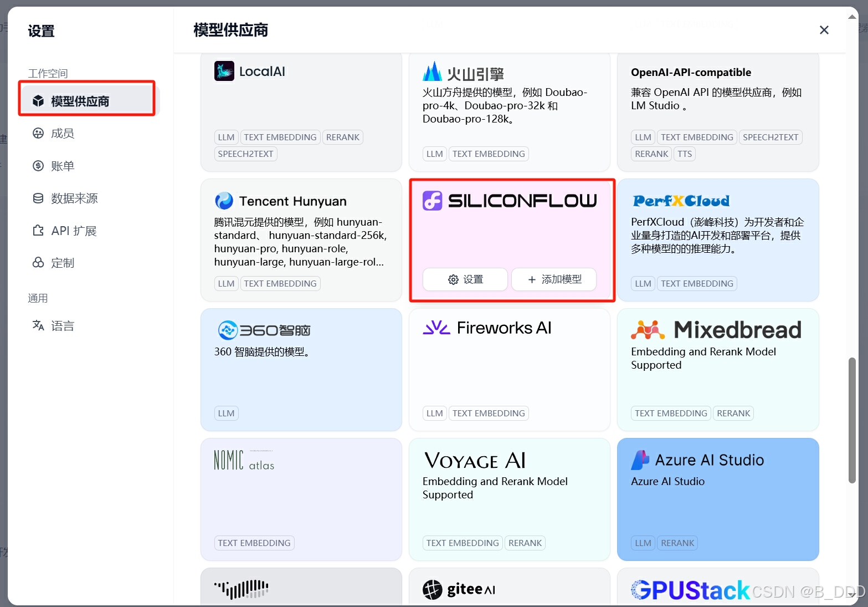Click TEXT EMBEDDING tag on Nomic atlas card
This screenshot has width=868, height=607.
[254, 543]
